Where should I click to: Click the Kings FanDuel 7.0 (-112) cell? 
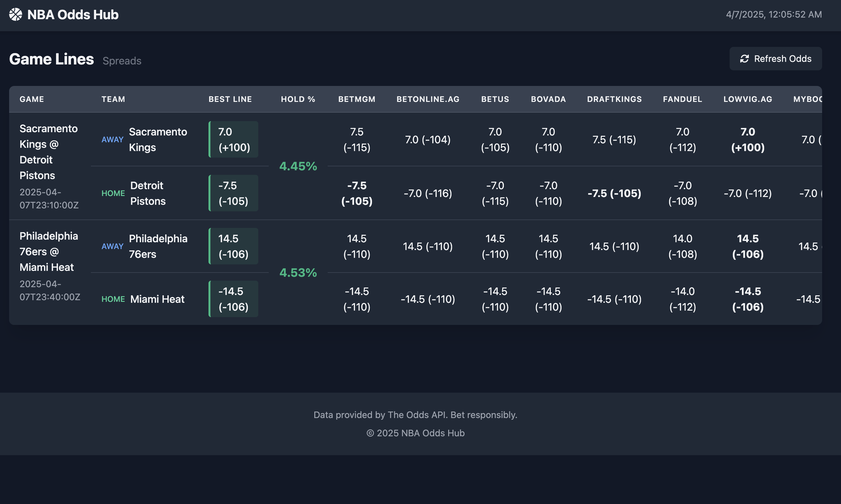(682, 139)
